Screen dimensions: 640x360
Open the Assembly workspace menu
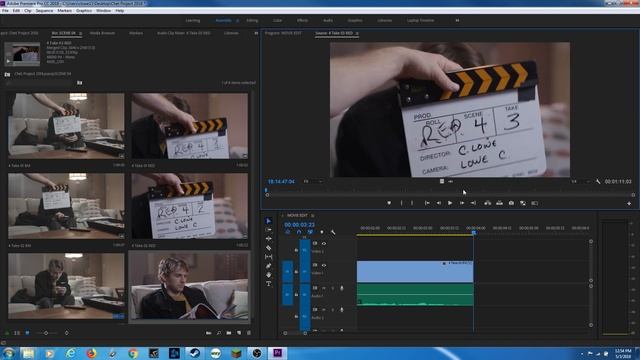[237, 20]
